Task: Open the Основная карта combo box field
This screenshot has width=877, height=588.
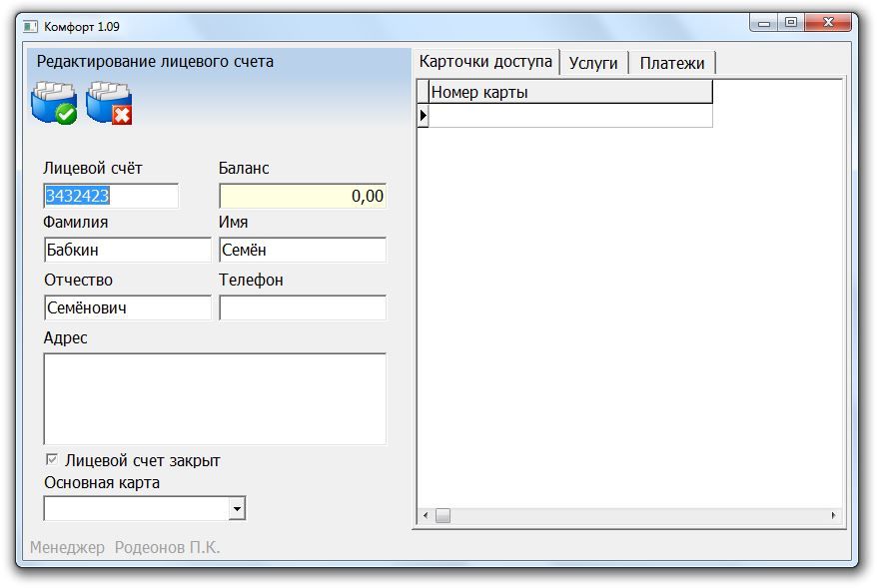Action: tap(144, 508)
